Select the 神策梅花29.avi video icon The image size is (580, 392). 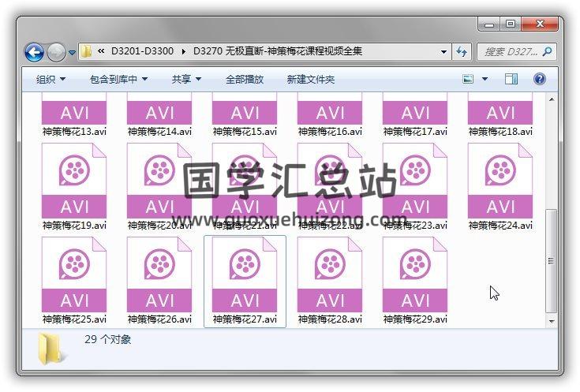pos(415,274)
